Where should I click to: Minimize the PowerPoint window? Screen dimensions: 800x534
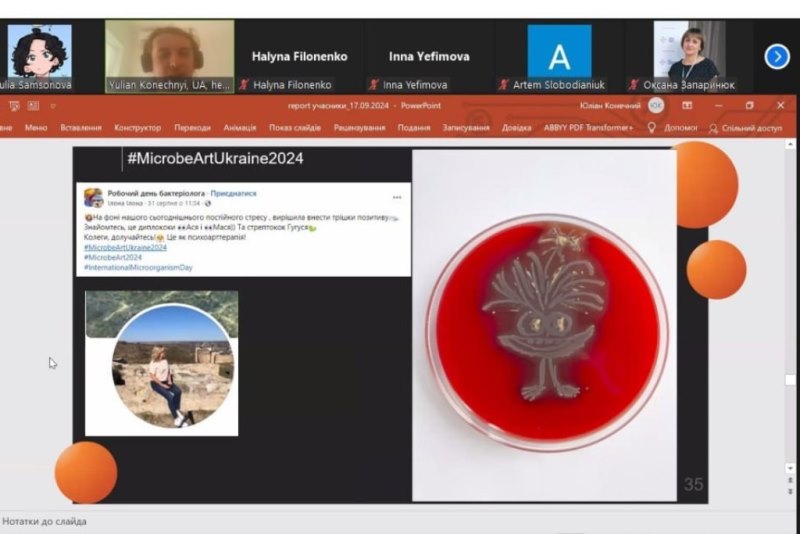click(718, 106)
